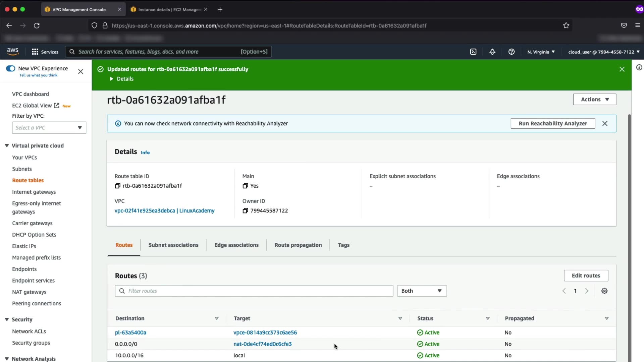Open AWS CloudShell icon in header
The image size is (644, 362).
(473, 52)
